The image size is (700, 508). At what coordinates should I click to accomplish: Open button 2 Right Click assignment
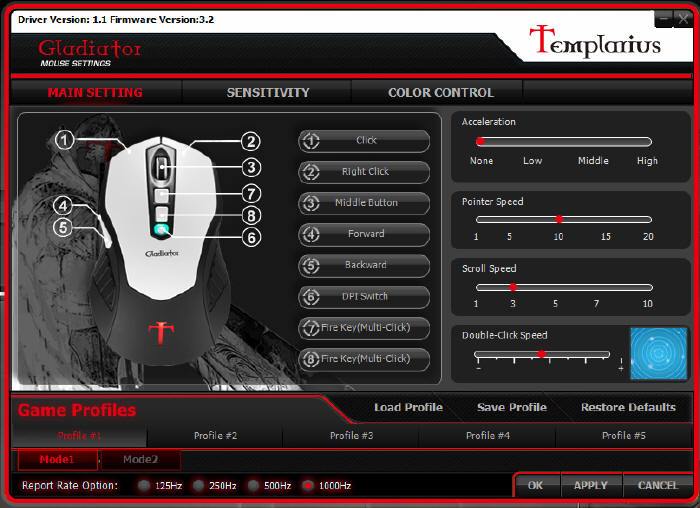click(x=364, y=172)
